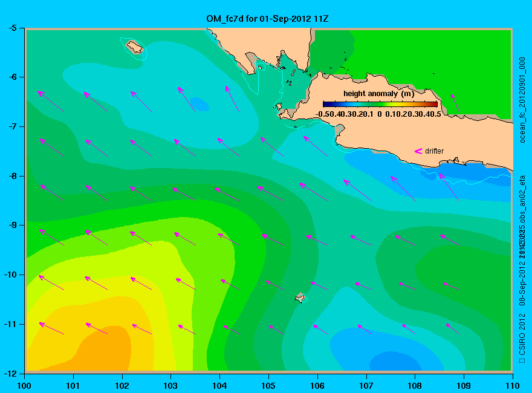Click the height anomaly color bar
This screenshot has width=532, height=393.
click(x=380, y=104)
